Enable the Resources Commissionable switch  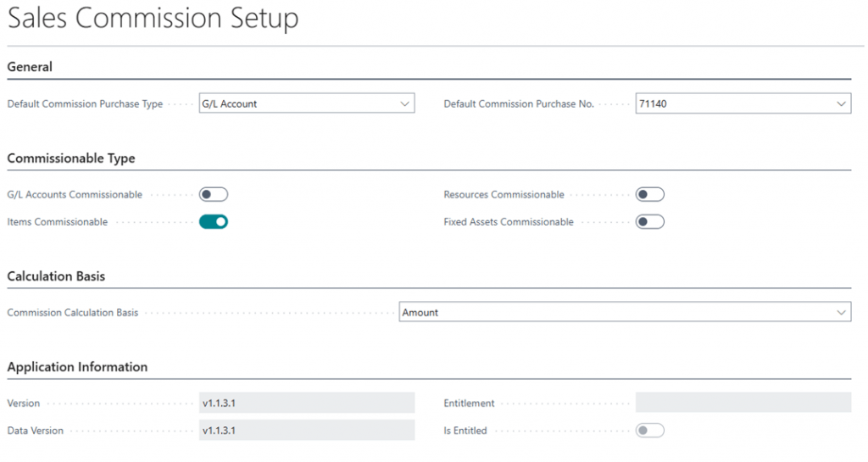pos(649,195)
